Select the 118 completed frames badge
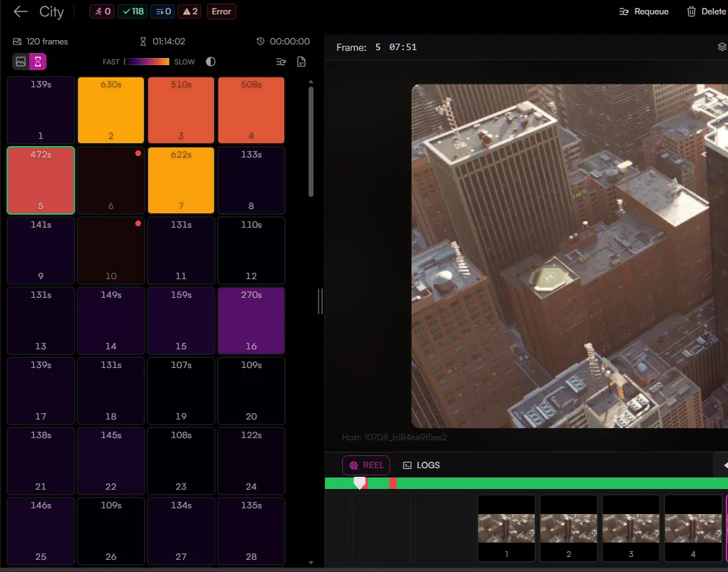The height and width of the screenshot is (572, 728). tap(132, 11)
